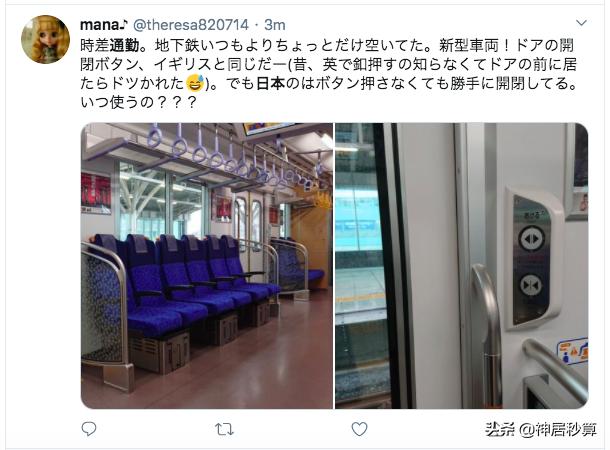This screenshot has height=450, width=610.
Task: Click the sweating smile emoji in the tweet
Action: click(196, 83)
